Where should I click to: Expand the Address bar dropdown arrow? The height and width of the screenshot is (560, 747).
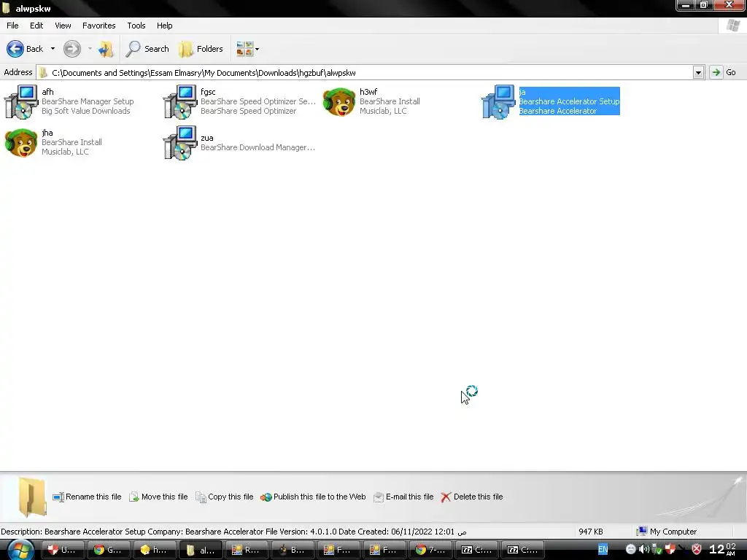698,73
